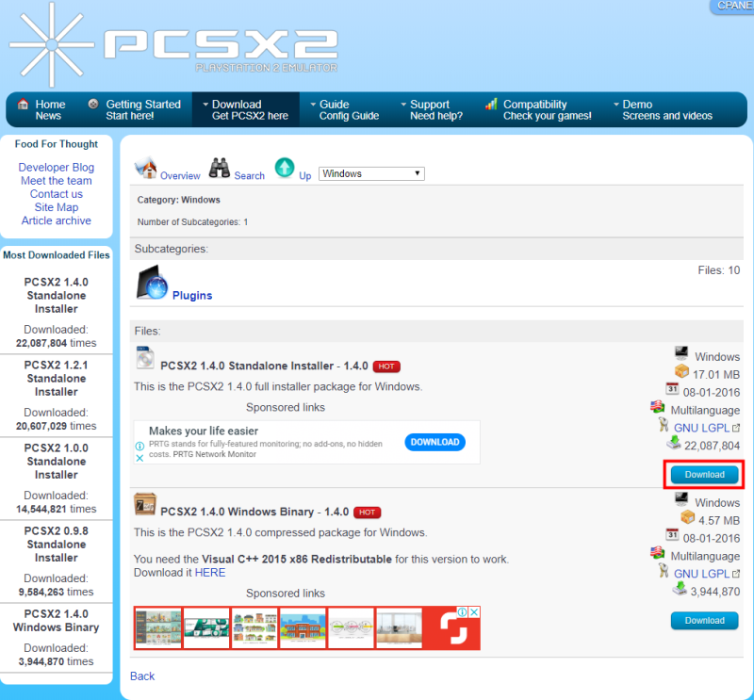Open the Article archive link

pyautogui.click(x=57, y=220)
